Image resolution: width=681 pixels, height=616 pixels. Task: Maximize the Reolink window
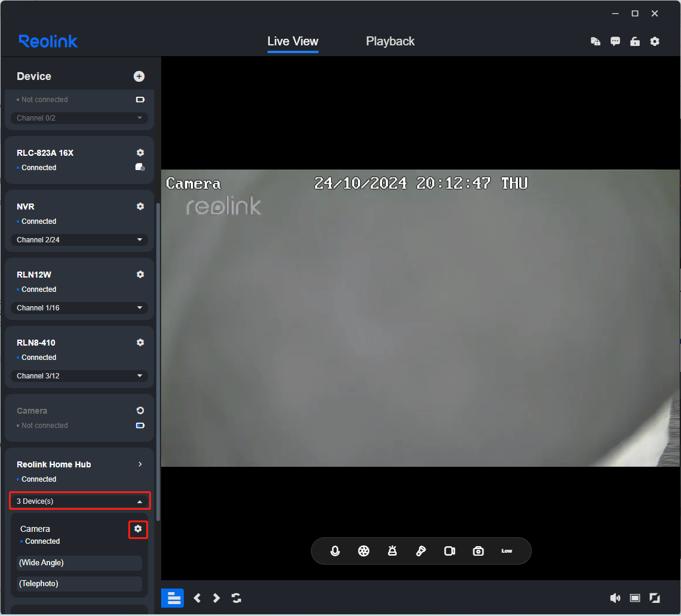[635, 14]
